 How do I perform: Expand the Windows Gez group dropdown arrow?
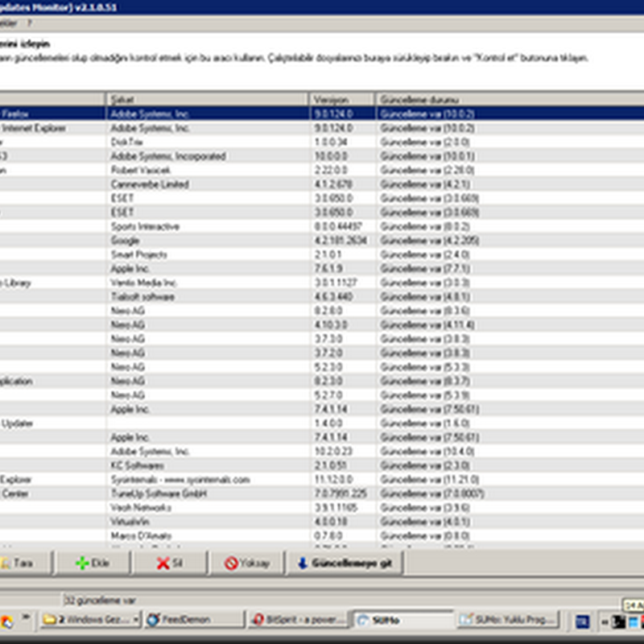pos(136,619)
